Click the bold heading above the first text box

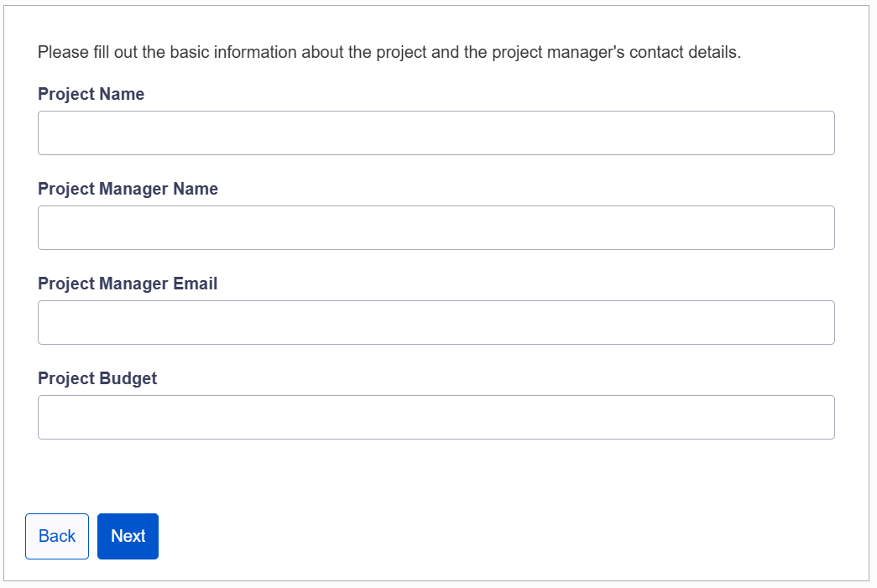pos(91,94)
